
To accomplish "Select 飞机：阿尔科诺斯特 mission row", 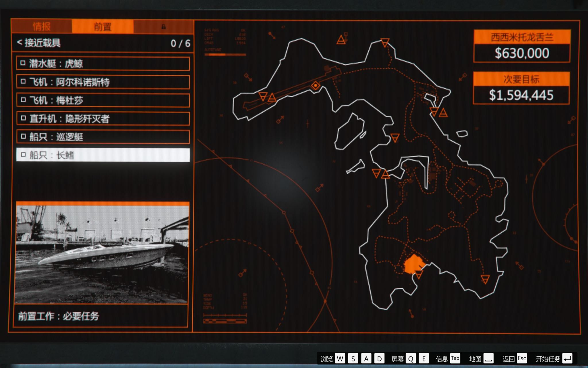I will coord(103,82).
